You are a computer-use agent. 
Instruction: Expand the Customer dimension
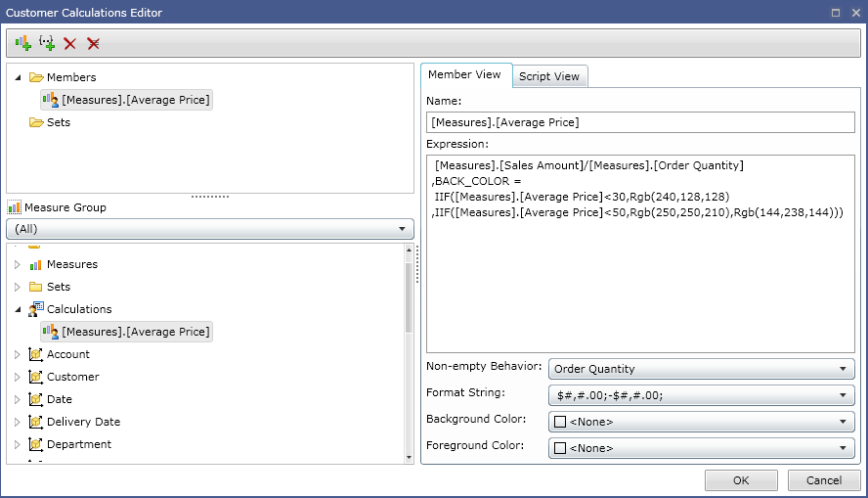click(x=18, y=378)
